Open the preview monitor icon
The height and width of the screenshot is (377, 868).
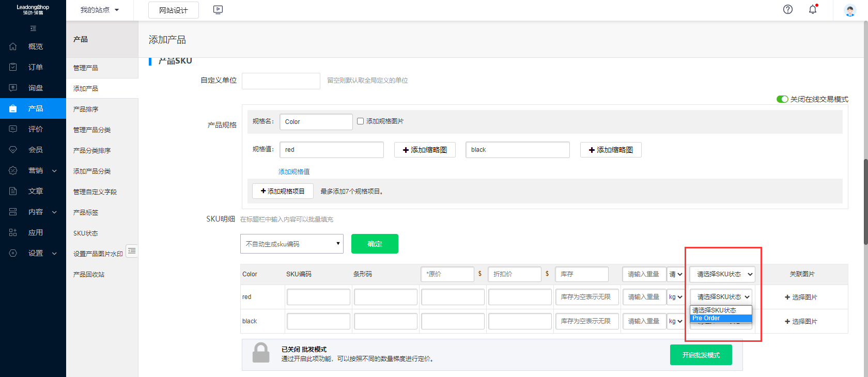pyautogui.click(x=218, y=10)
